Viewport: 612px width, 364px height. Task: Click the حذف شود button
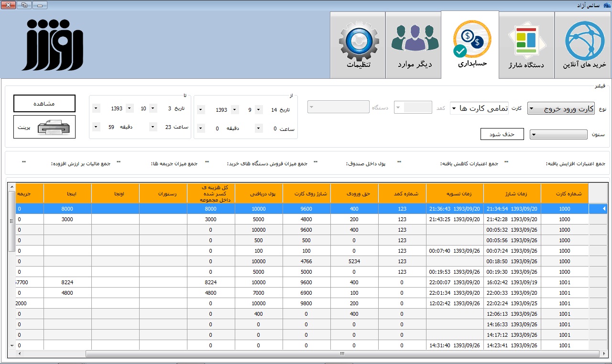[502, 134]
